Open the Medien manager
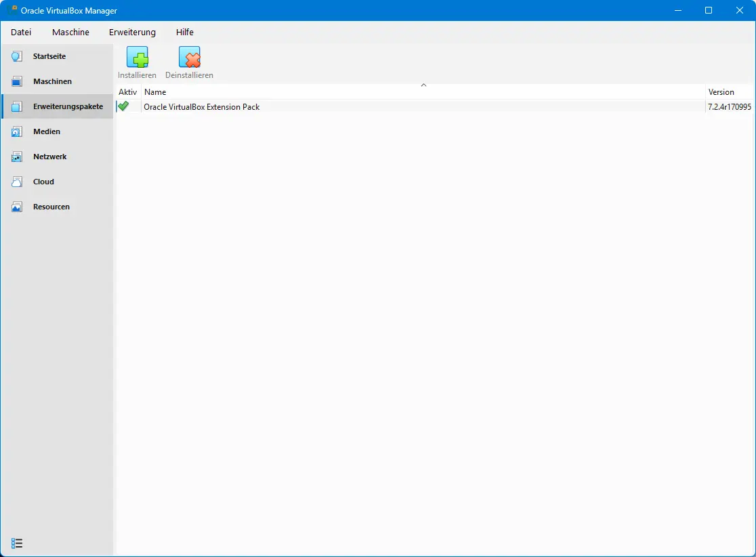The height and width of the screenshot is (557, 756). coord(46,131)
